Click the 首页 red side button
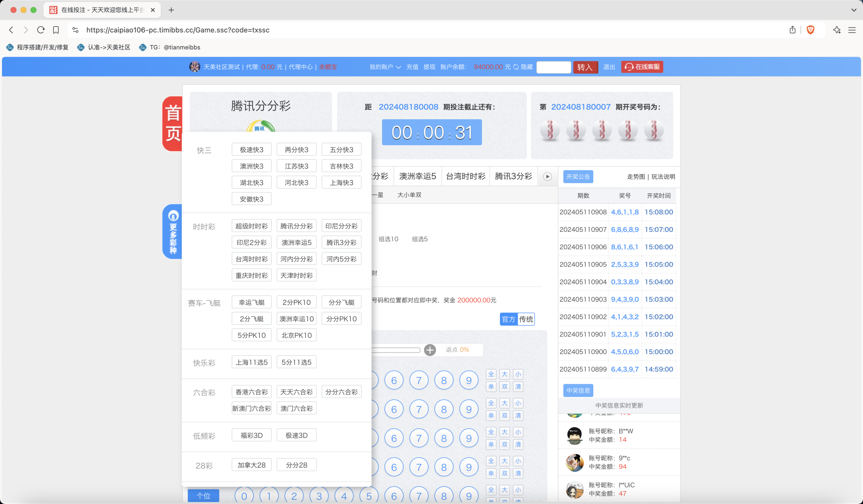 (172, 124)
